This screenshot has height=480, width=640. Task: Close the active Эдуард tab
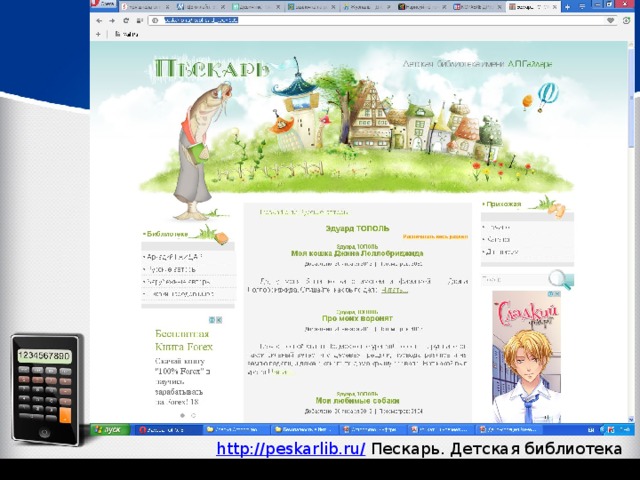tap(555, 7)
